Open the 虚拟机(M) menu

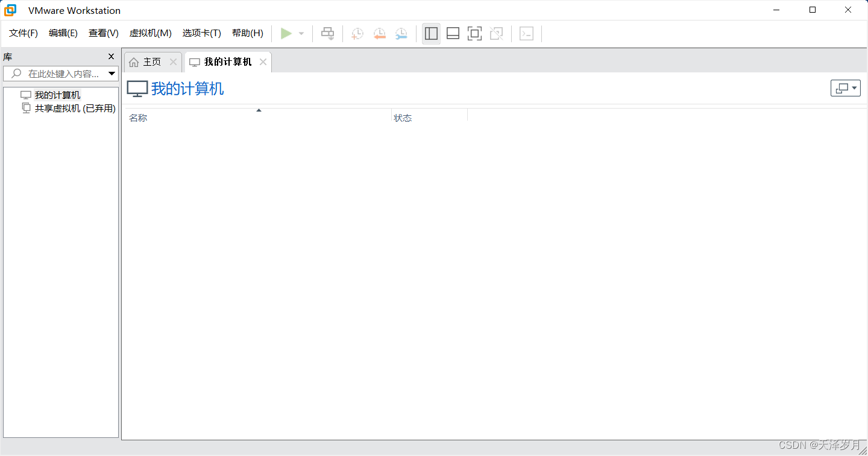151,33
